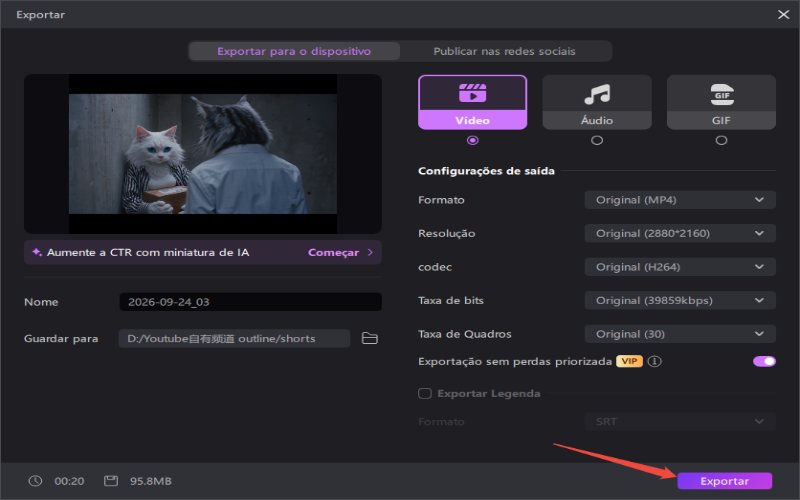The height and width of the screenshot is (500, 800).
Task: Click the 95.8MB file size text
Action: [x=151, y=481]
